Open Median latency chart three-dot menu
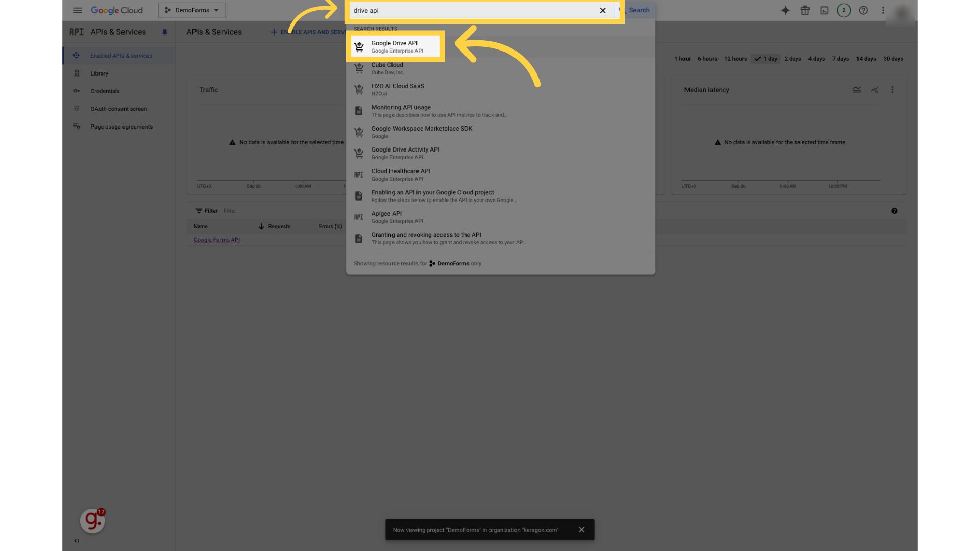This screenshot has height=551, width=980. (892, 90)
